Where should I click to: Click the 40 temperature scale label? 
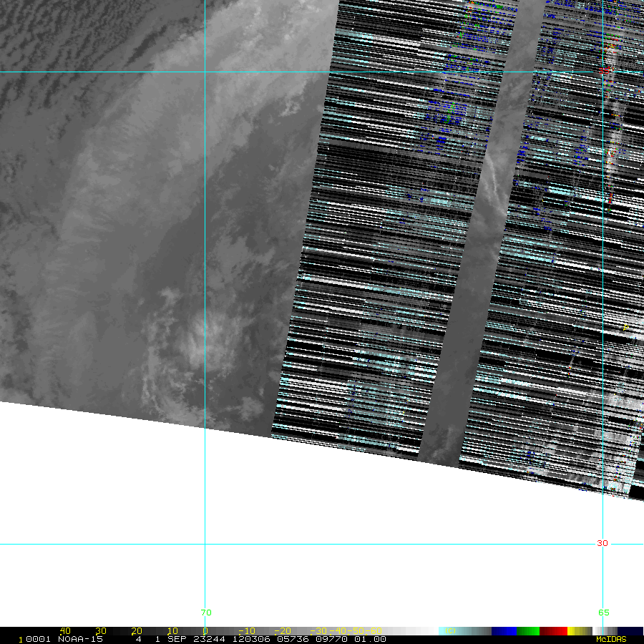point(65,631)
